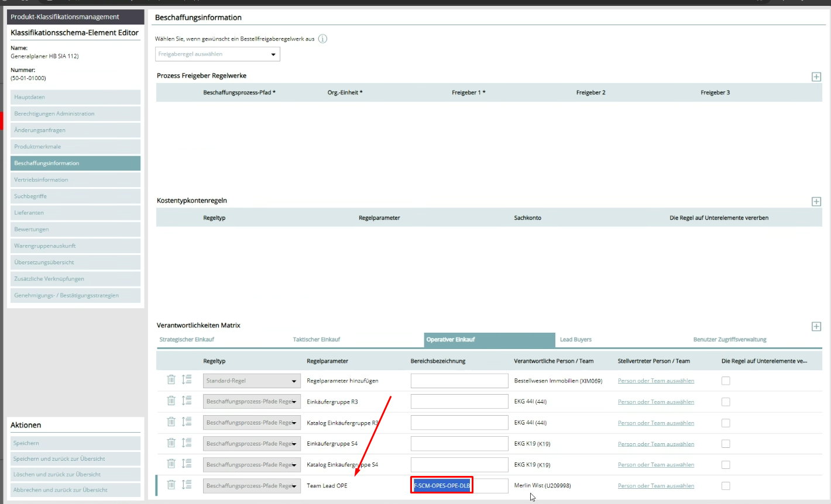Click Stellvertreter link in Einkäufergruppe S4 row

[655, 444]
